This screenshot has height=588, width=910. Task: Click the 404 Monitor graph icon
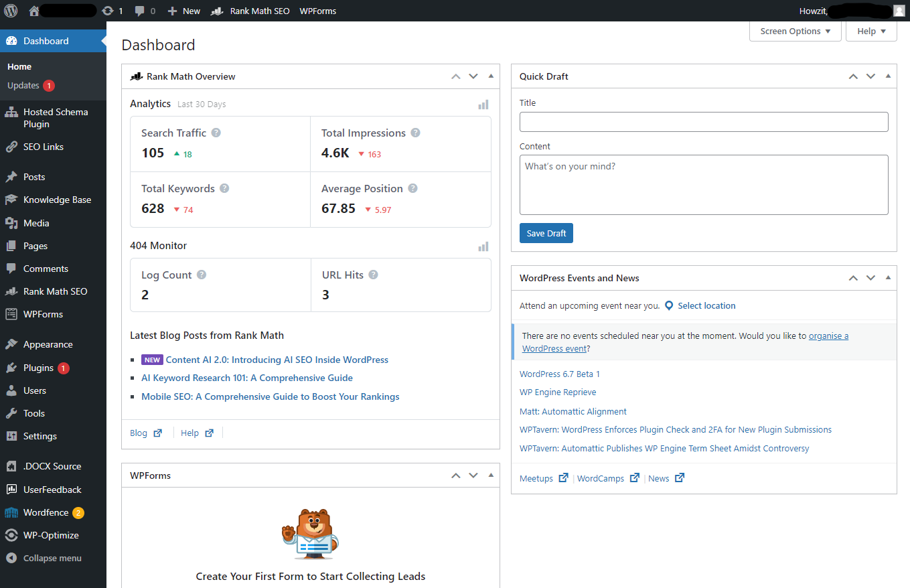point(483,246)
